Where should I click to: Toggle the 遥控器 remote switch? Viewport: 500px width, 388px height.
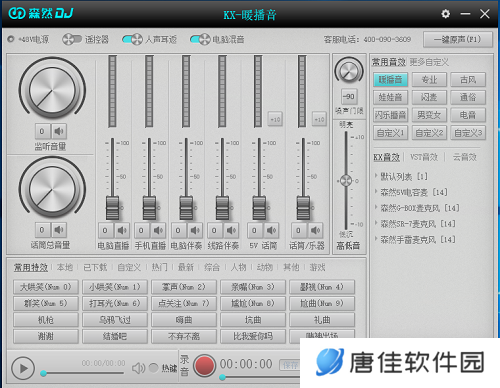(x=72, y=39)
